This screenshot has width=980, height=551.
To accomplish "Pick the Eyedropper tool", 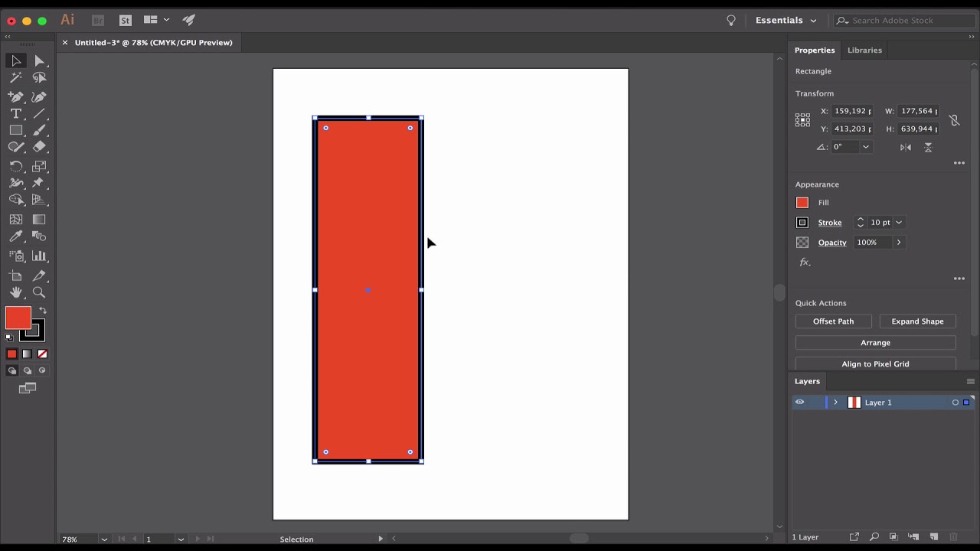I will pos(16,237).
